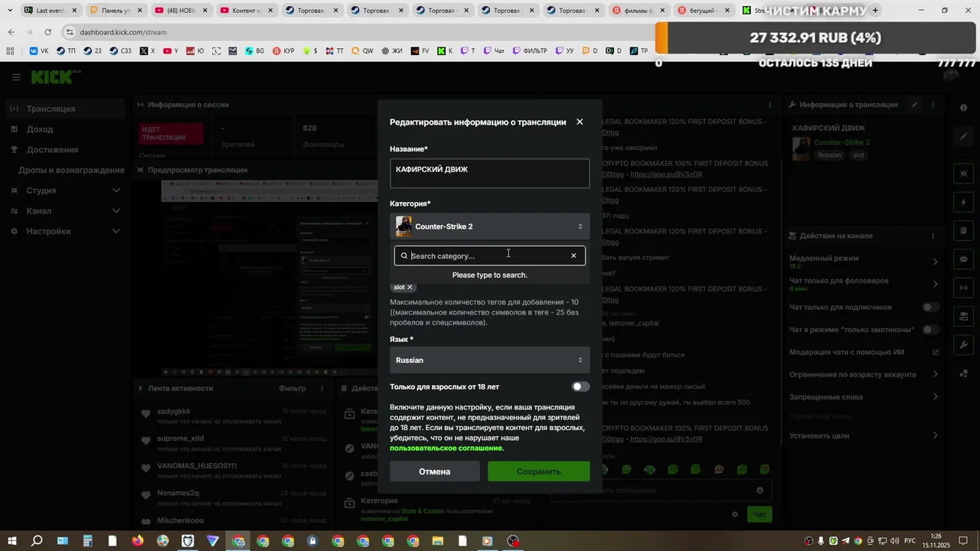This screenshot has width=980, height=551.
Task: Click the Search category input field
Action: pos(490,256)
